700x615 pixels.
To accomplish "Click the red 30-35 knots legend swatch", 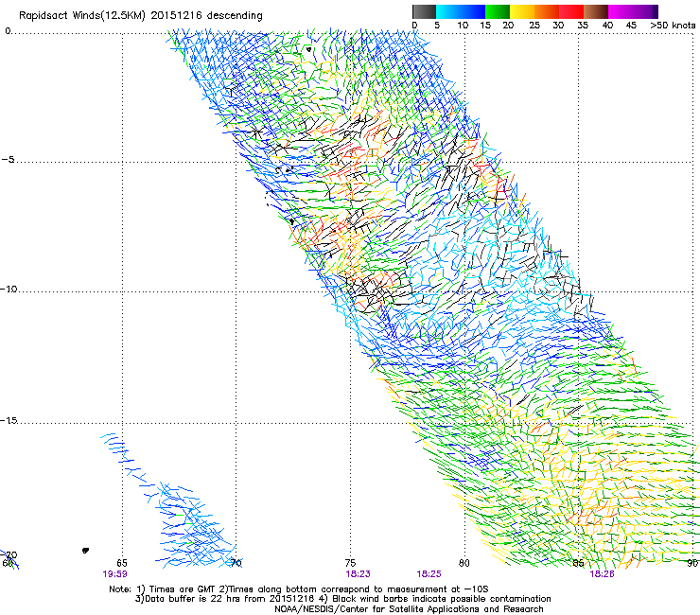I will pyautogui.click(x=571, y=11).
